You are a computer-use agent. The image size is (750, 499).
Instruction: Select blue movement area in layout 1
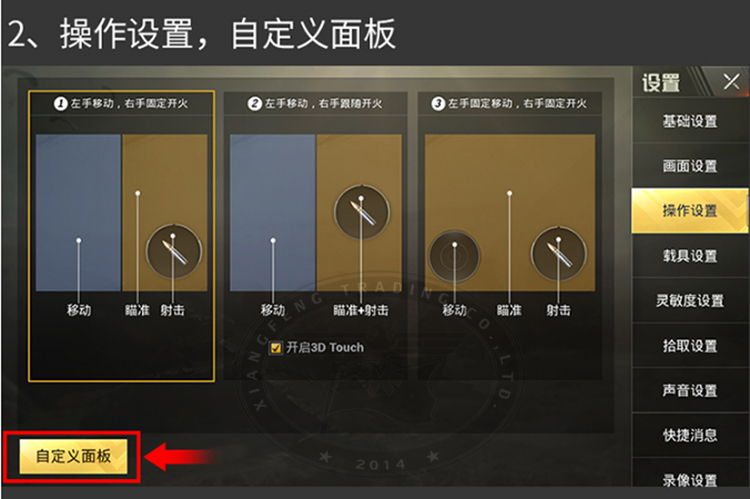[x=78, y=212]
